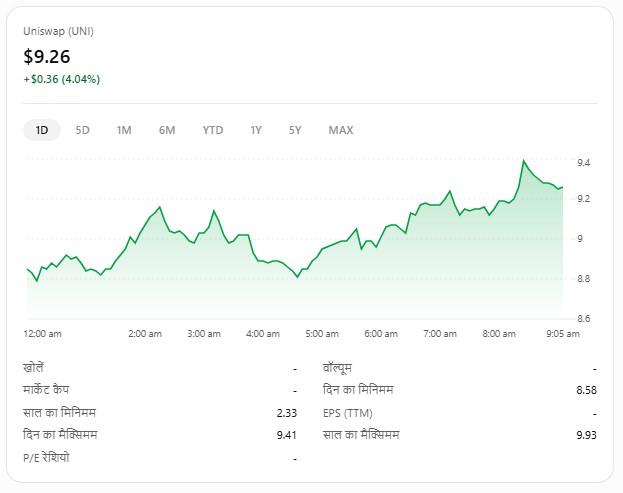Click the खोलें label
This screenshot has width=623, height=493.
[33, 367]
